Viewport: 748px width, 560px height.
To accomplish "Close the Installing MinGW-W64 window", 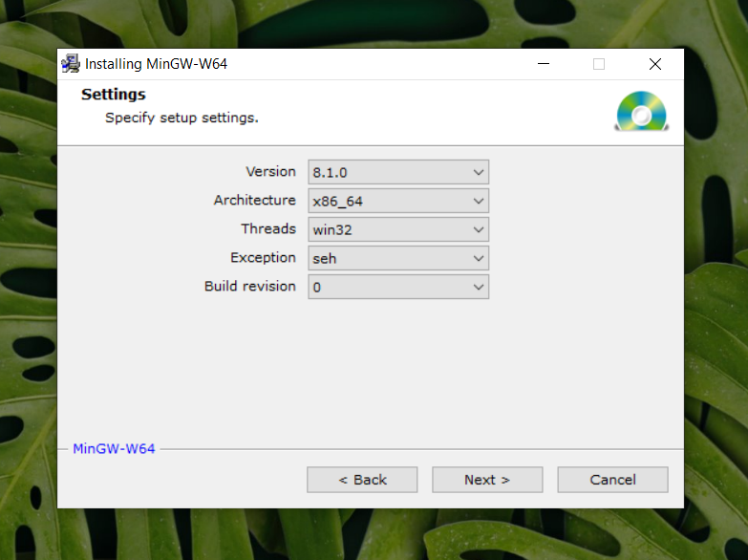I will coord(655,63).
